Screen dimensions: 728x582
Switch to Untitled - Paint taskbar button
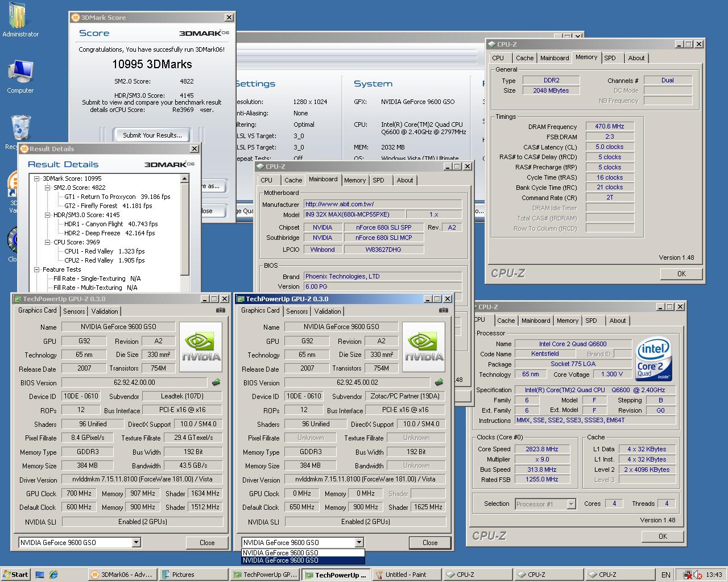coord(407,575)
